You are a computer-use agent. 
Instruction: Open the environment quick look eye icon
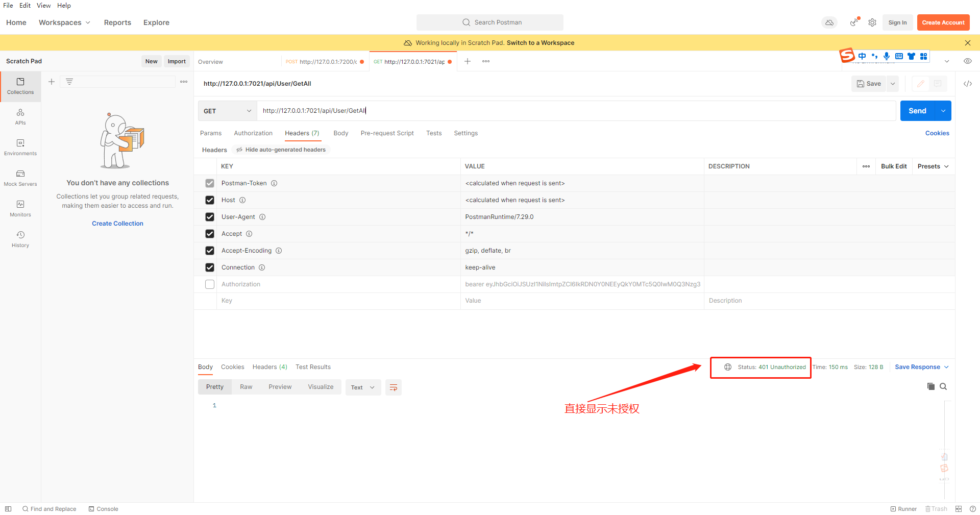(x=968, y=61)
